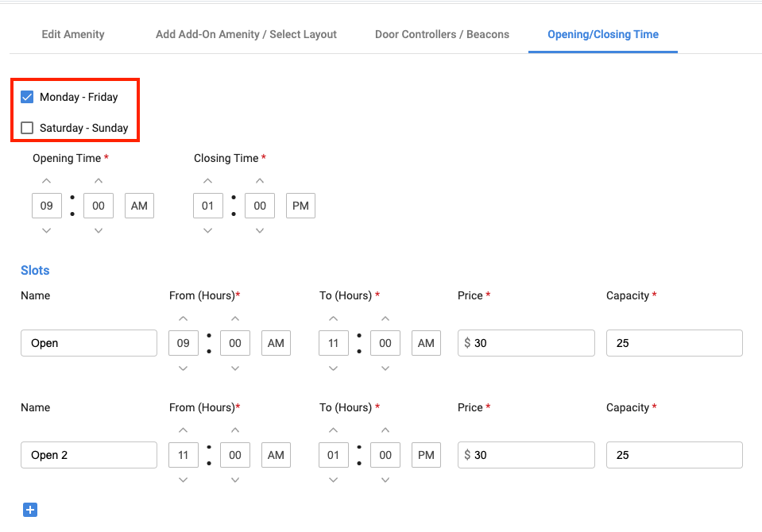Toggle Opening Time AM button

(x=140, y=206)
